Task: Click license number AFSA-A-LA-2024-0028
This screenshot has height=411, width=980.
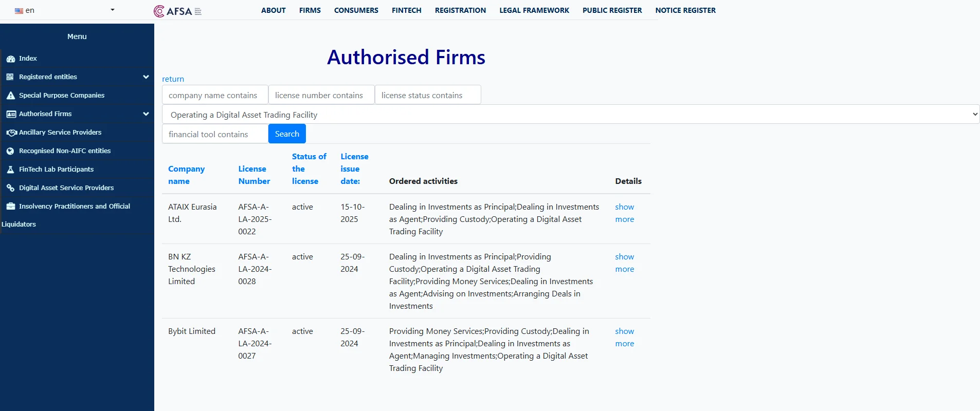Action: click(255, 269)
